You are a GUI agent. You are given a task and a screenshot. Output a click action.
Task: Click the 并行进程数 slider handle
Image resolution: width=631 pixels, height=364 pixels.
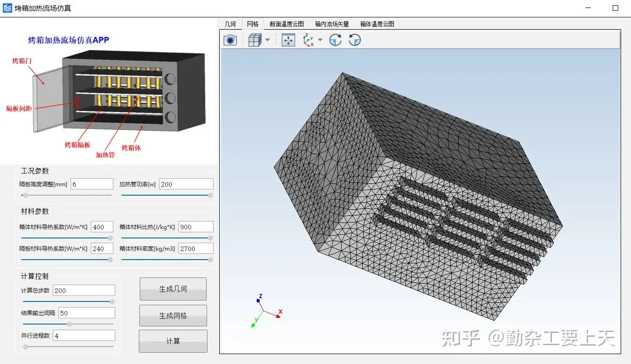coord(25,347)
